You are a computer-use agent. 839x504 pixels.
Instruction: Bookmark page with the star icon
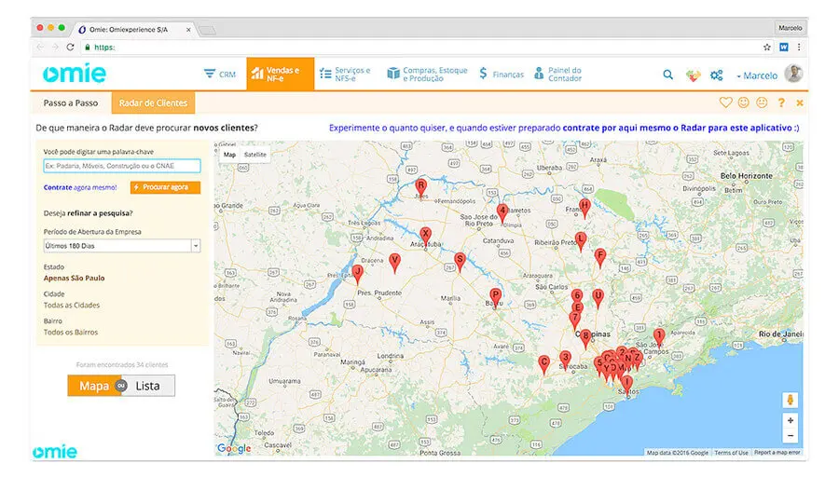tap(767, 47)
